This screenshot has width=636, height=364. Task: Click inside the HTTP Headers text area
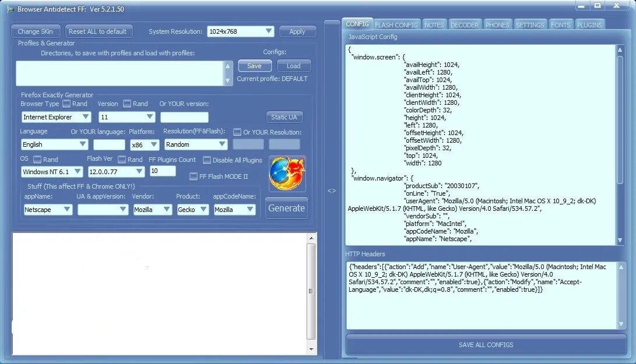pos(482,295)
